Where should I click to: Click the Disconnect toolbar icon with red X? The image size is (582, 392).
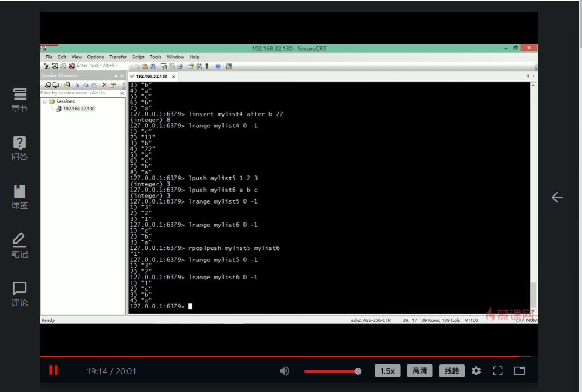pyautogui.click(x=71, y=66)
